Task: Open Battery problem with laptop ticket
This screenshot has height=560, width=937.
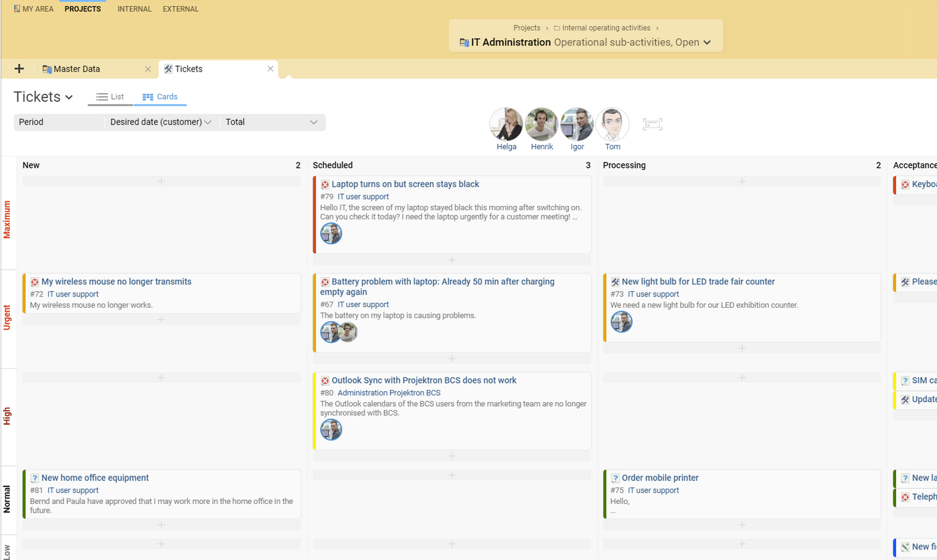Action: 437,287
